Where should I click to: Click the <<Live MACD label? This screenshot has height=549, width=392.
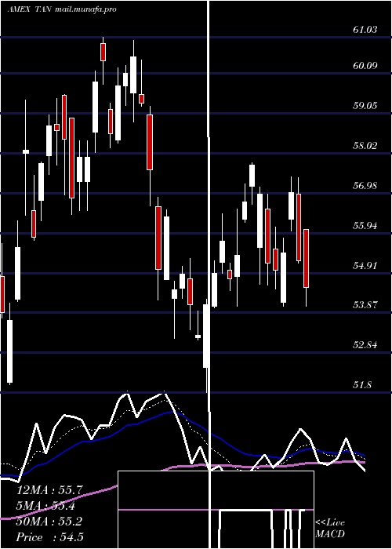pyautogui.click(x=330, y=529)
